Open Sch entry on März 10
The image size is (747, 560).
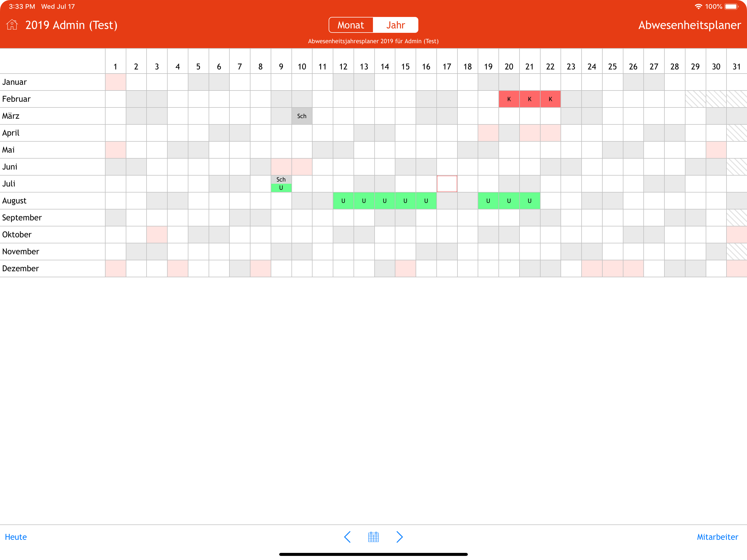coord(302,116)
